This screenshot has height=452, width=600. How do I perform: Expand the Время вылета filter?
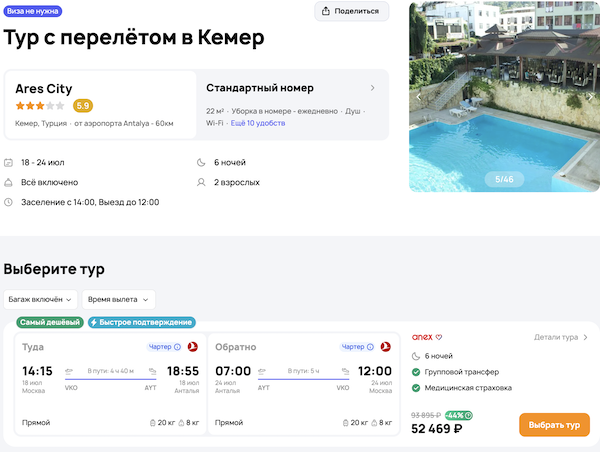119,299
